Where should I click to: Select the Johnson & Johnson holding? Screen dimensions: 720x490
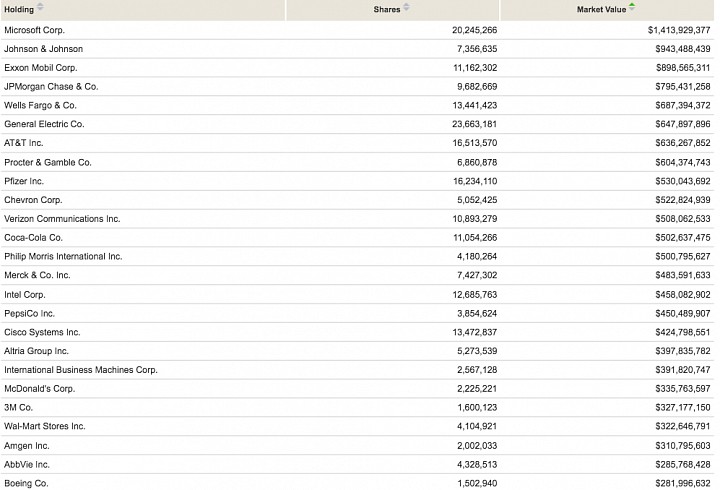[44, 49]
